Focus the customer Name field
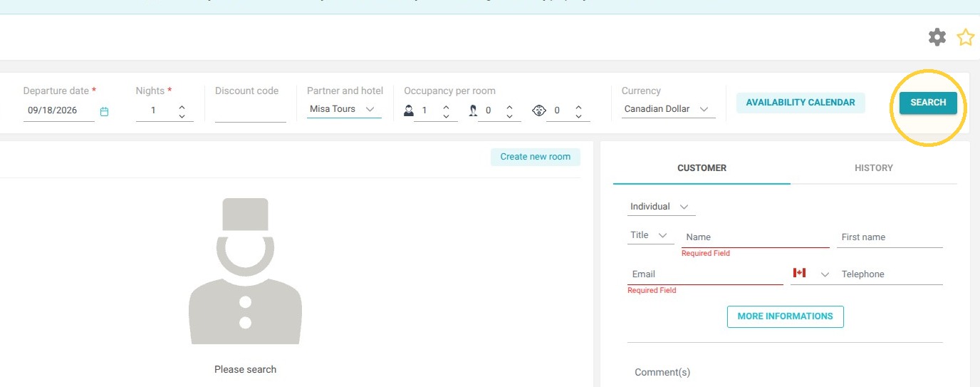The image size is (980, 387). pyautogui.click(x=756, y=237)
